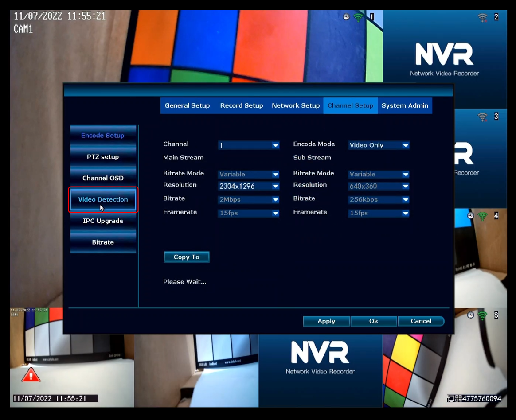The width and height of the screenshot is (516, 420).
Task: Expand the Encode Mode Video Only dropdown
Action: (379, 145)
